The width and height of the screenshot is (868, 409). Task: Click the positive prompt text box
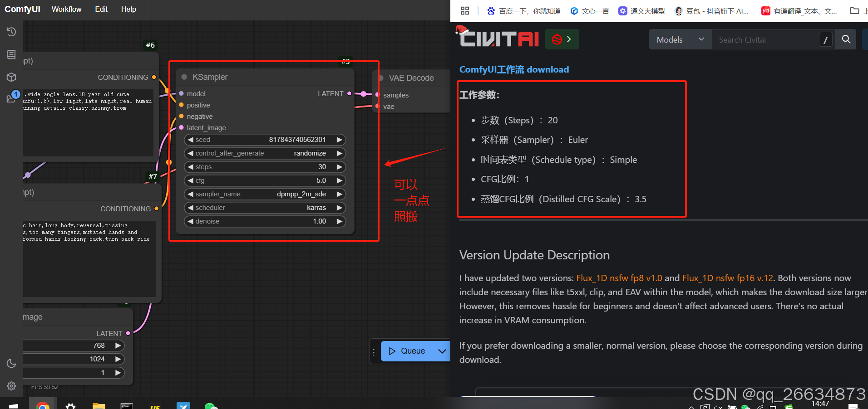click(88, 123)
